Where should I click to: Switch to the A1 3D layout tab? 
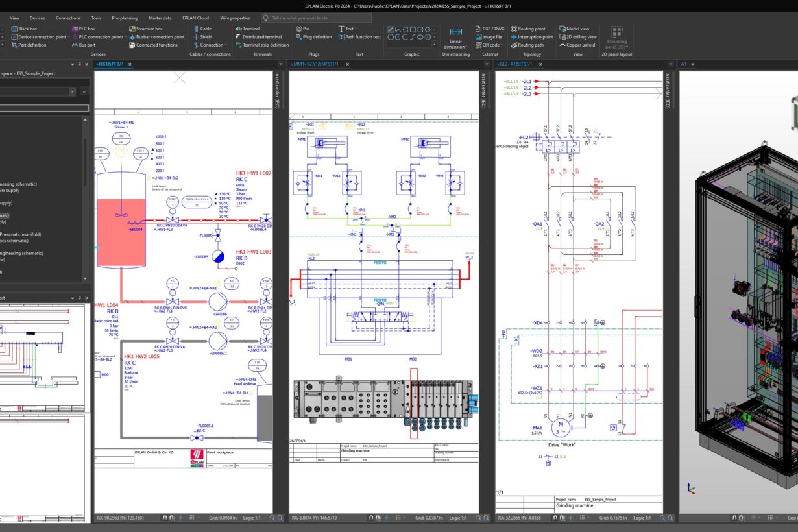coord(684,64)
